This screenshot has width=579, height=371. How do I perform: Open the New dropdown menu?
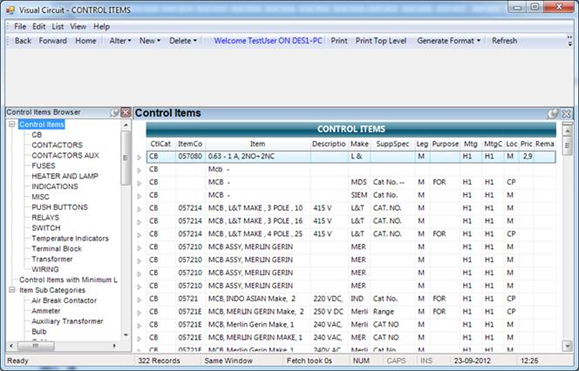click(x=150, y=41)
